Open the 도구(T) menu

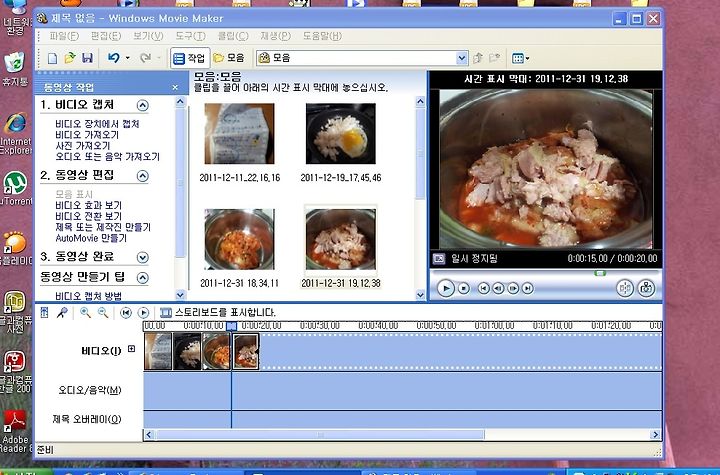click(190, 36)
